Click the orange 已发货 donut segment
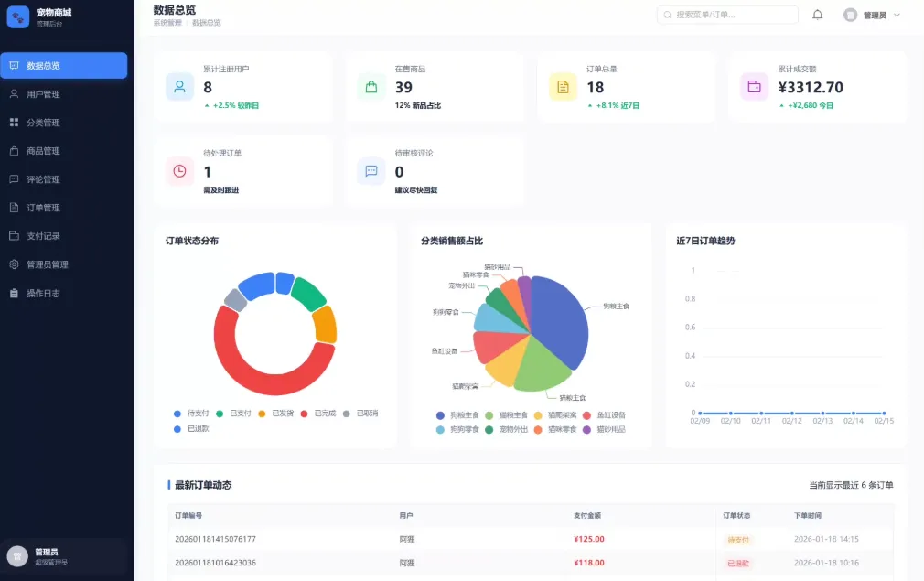Image resolution: width=924 pixels, height=581 pixels. pos(326,324)
